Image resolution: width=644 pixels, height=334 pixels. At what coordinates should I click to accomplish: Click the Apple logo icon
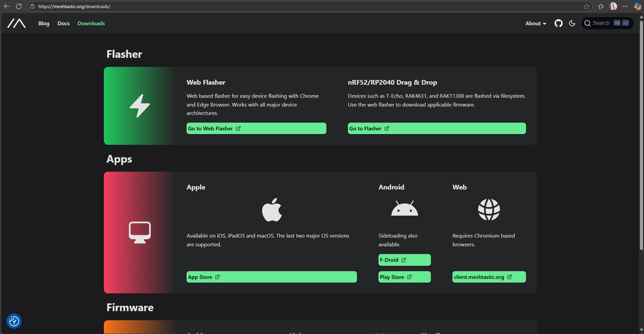tap(272, 209)
